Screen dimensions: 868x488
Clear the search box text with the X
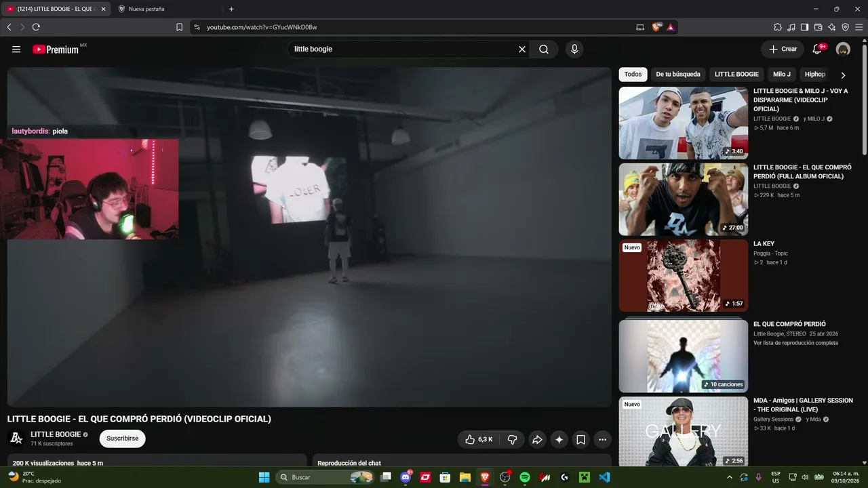pyautogui.click(x=522, y=49)
